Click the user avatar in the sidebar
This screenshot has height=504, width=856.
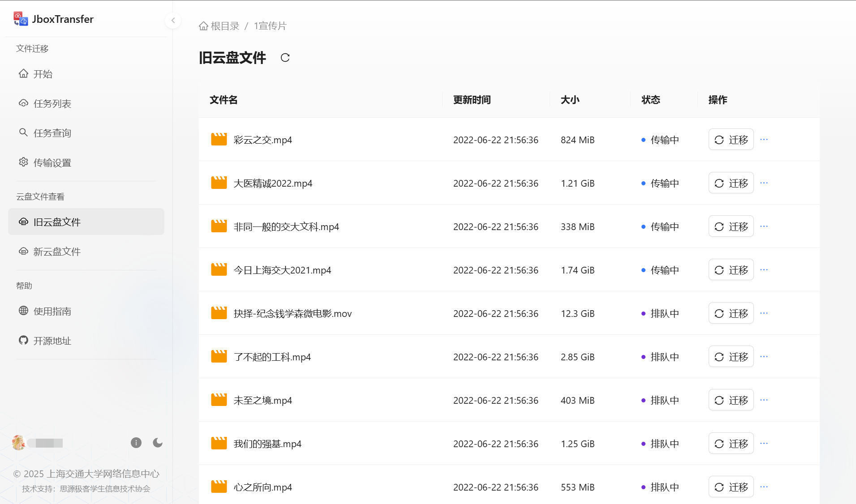[x=19, y=443]
